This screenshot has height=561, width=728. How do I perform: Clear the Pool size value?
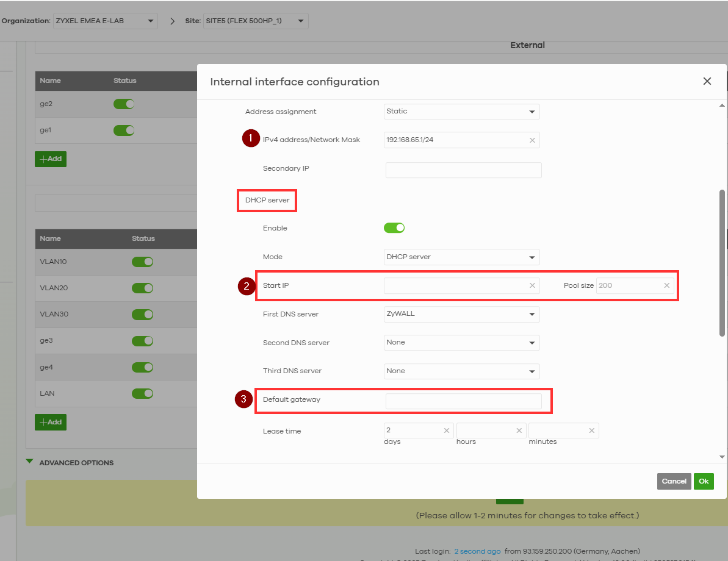click(666, 285)
